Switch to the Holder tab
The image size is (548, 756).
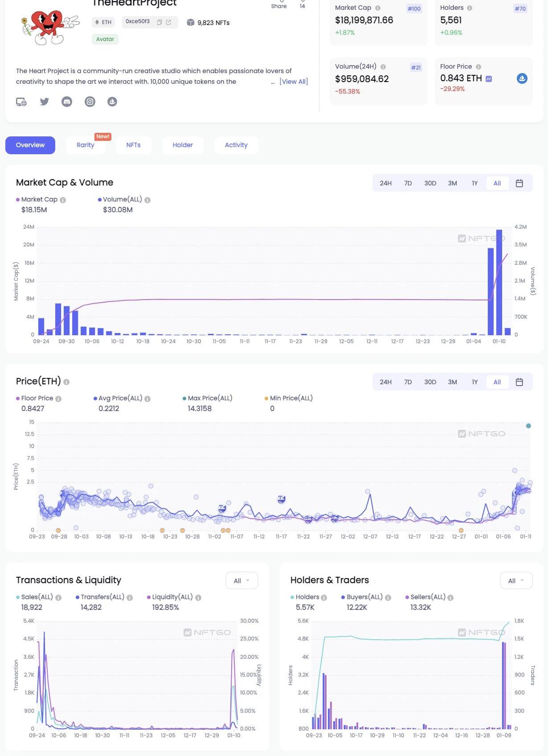coord(183,145)
